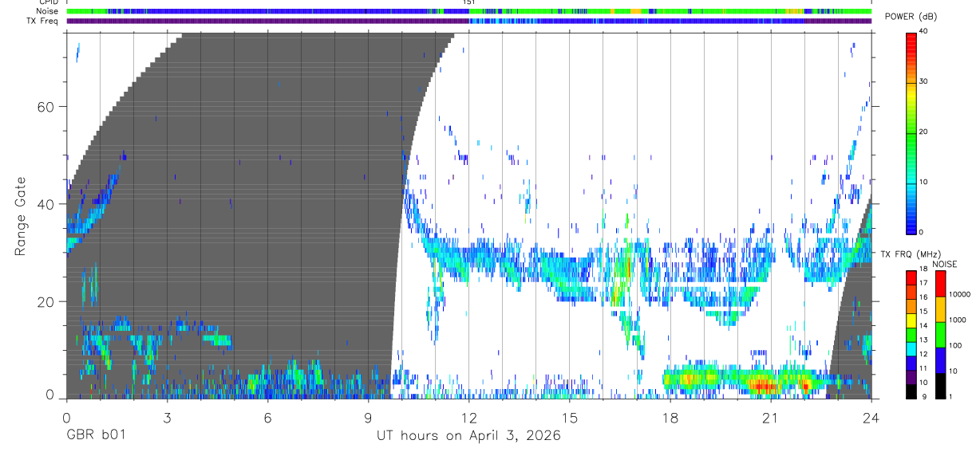The width and height of the screenshot is (980, 452).
Task: Pick the yellow 14 MHz swatch in the TX FRQ legend
Action: (x=911, y=319)
